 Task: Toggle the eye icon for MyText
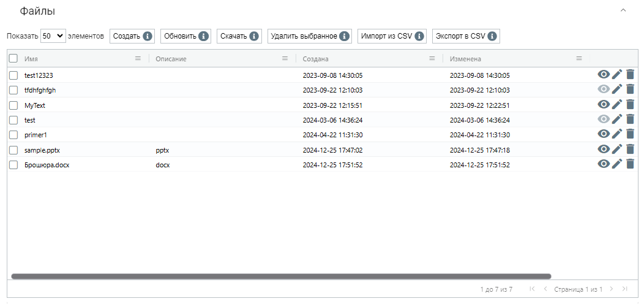(604, 104)
